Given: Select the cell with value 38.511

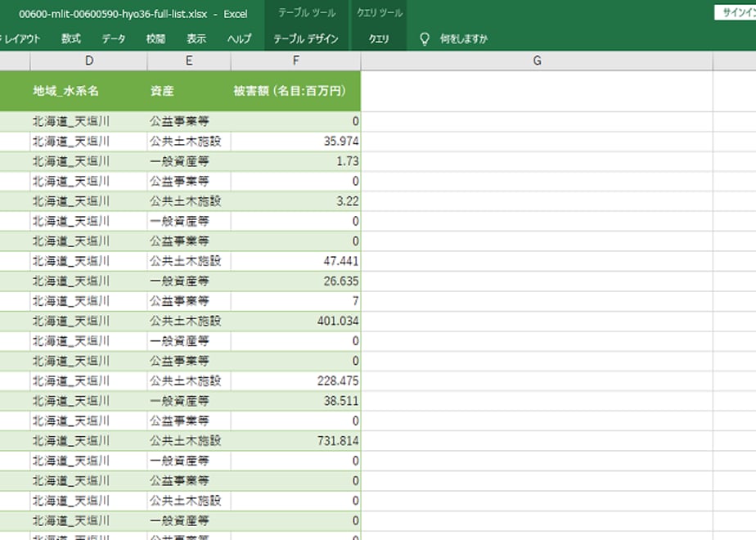Looking at the screenshot, I should 296,401.
